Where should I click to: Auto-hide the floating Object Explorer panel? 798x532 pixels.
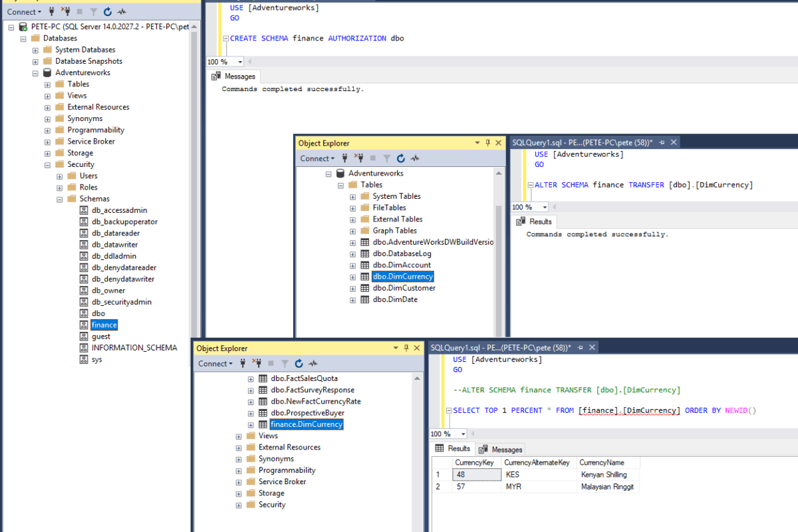(487, 142)
